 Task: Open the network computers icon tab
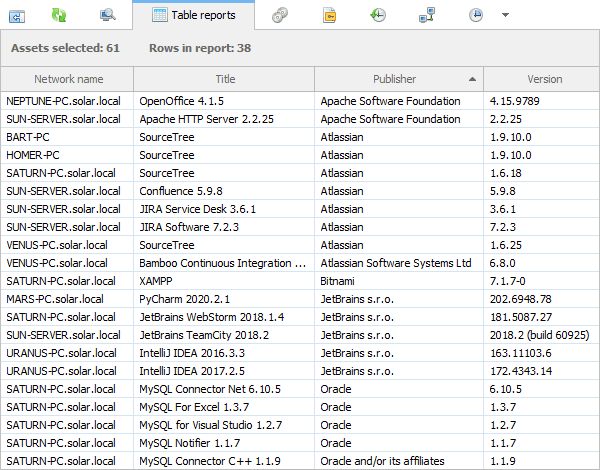427,15
